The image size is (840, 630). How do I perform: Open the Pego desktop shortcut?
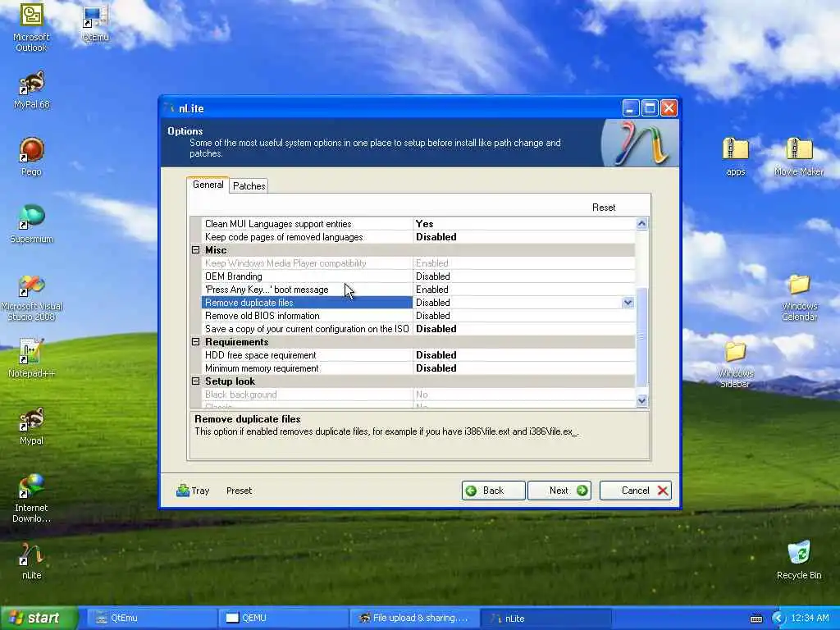click(32, 157)
